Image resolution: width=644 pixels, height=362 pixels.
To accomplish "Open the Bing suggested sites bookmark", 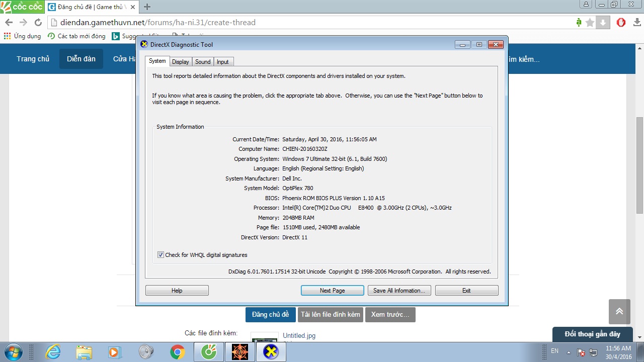I will [x=136, y=36].
